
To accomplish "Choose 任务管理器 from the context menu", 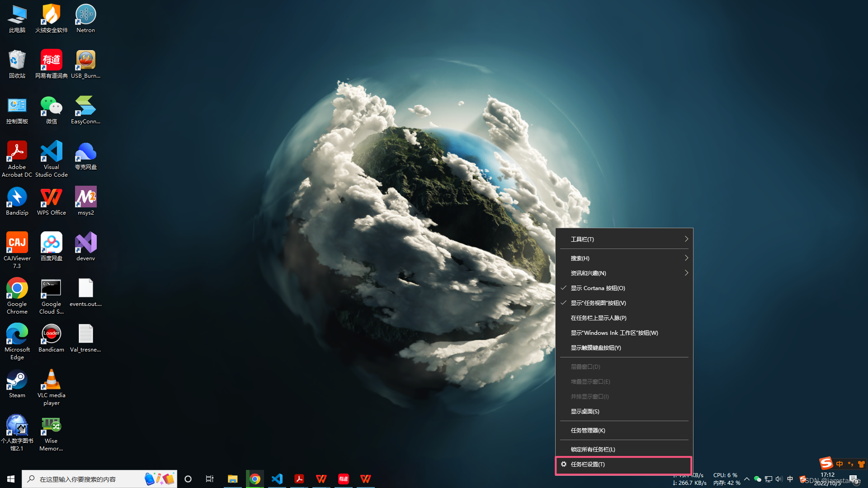I will [588, 431].
